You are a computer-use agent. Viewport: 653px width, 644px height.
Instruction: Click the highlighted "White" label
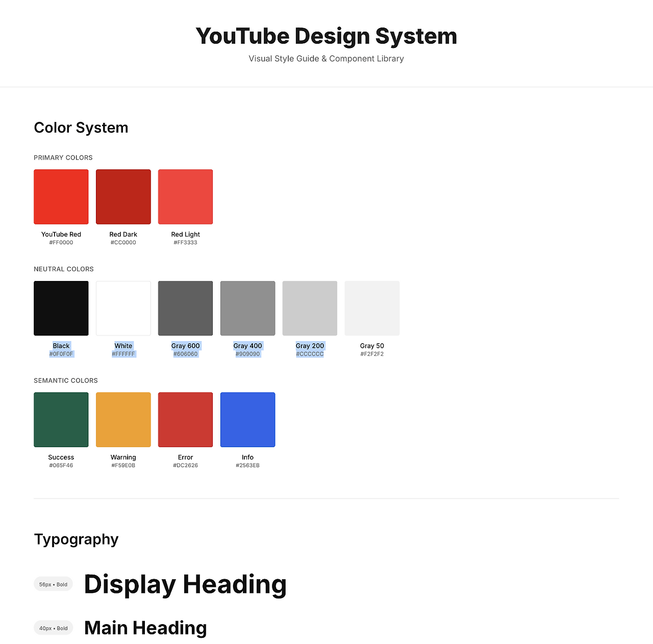(x=123, y=346)
